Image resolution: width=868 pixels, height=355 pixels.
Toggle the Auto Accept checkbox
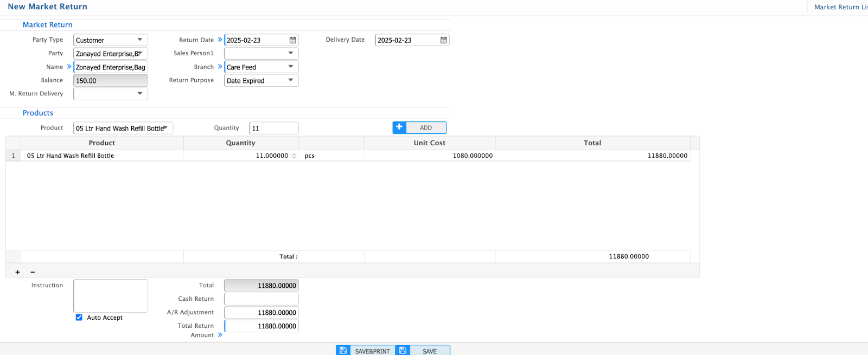(79, 318)
